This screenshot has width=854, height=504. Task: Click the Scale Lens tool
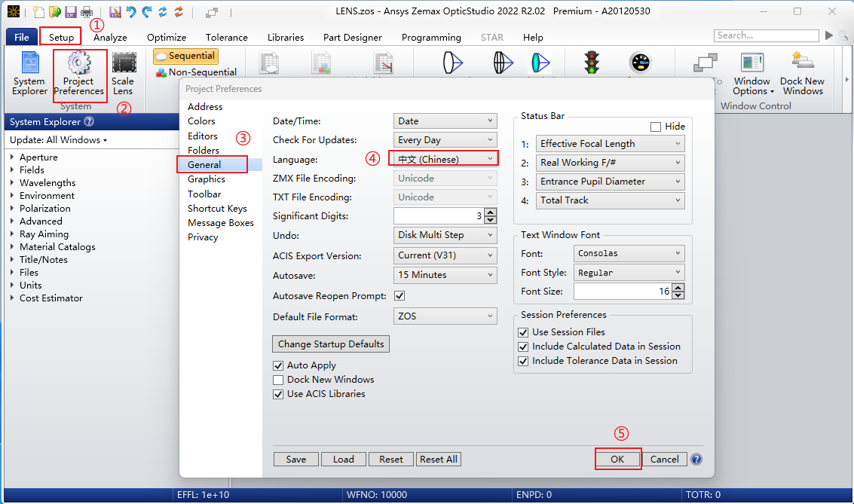(123, 74)
